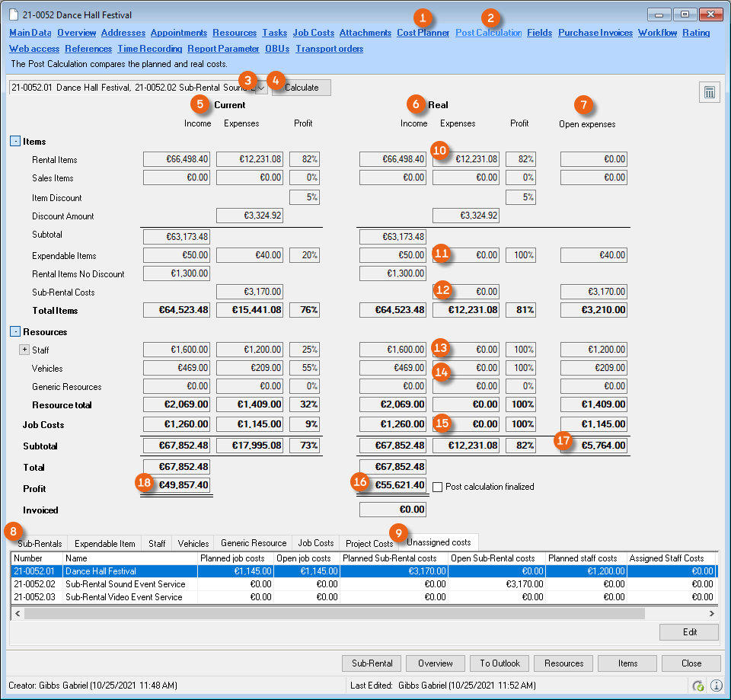This screenshot has width=731, height=700.
Task: Select the Sub-Rental Video Event Service row
Action: [x=125, y=597]
